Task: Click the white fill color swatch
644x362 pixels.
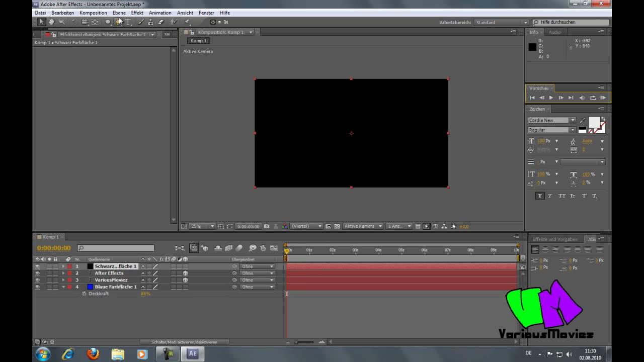Action: (594, 122)
